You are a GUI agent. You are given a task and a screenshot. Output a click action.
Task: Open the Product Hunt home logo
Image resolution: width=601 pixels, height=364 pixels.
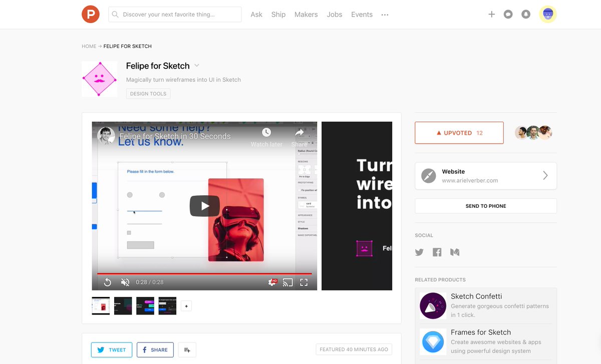click(x=91, y=14)
